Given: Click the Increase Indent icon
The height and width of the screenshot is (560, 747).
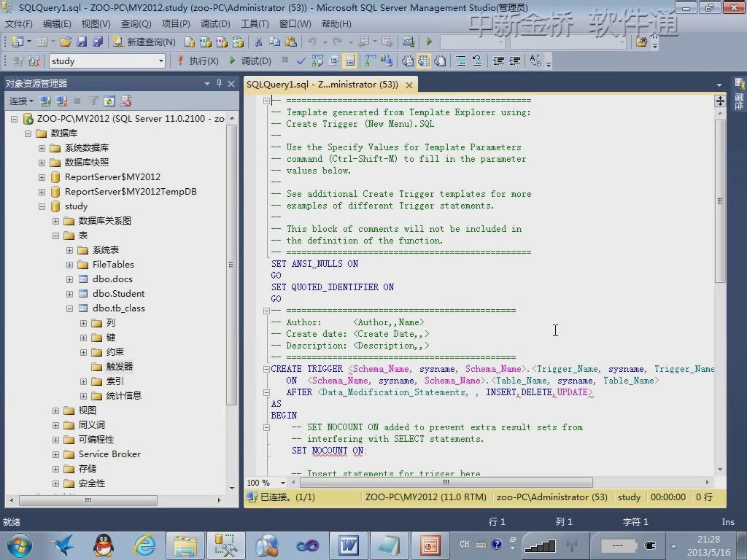Looking at the screenshot, I should coord(514,61).
